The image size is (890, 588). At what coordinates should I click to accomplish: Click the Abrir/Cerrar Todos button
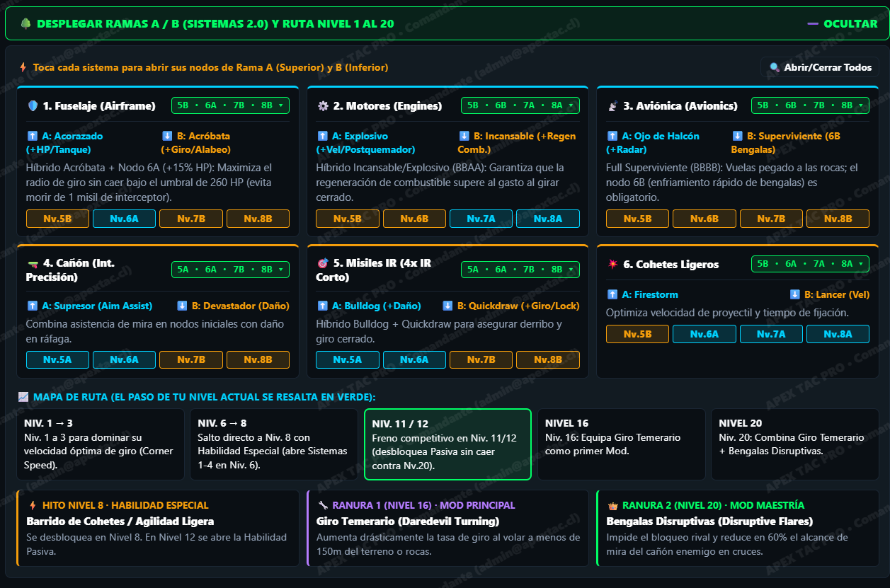tap(820, 67)
